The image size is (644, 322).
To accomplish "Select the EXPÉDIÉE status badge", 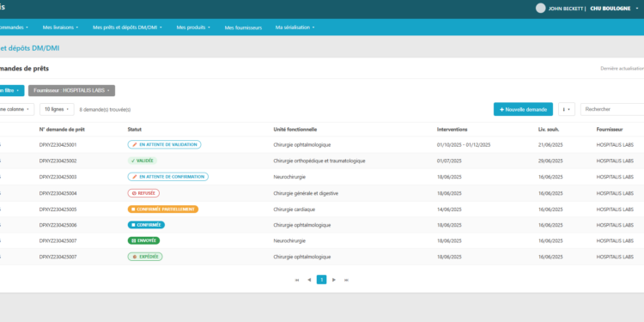I will click(145, 257).
